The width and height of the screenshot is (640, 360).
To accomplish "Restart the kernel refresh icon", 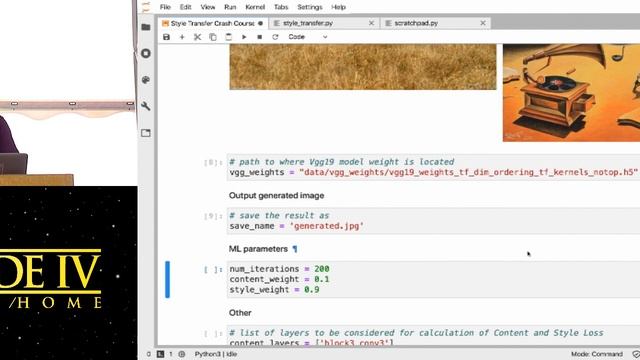I will tap(275, 37).
